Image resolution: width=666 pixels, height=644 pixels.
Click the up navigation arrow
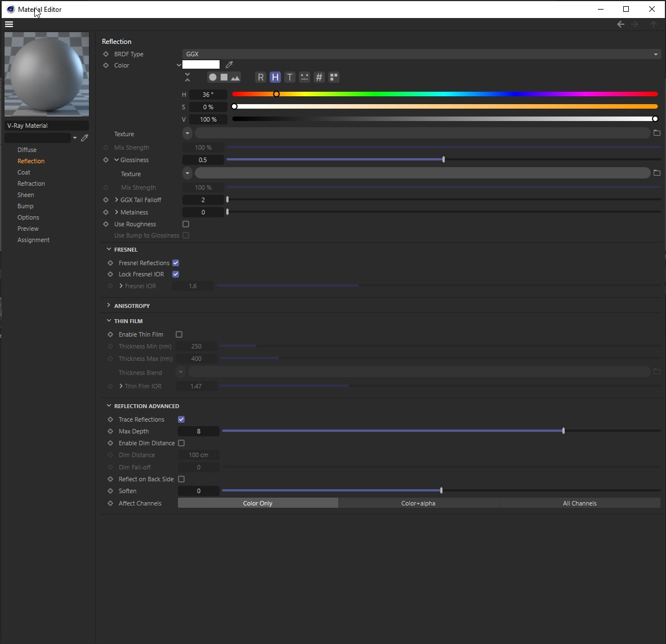[654, 24]
